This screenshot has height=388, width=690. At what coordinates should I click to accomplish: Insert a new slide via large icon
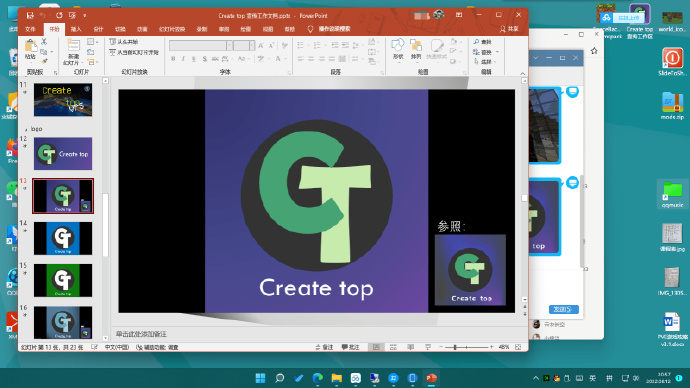pyautogui.click(x=73, y=46)
